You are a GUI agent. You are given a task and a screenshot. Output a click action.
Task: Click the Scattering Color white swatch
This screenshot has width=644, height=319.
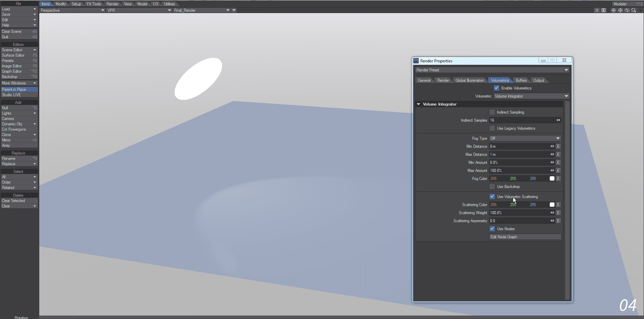pyautogui.click(x=552, y=205)
